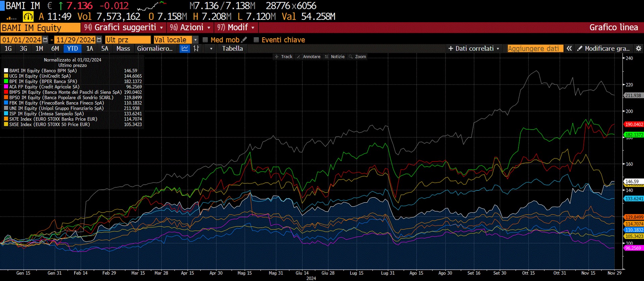This screenshot has width=644, height=281.
Task: Open the Giornaliero periodicity dropdown
Action: [x=155, y=48]
